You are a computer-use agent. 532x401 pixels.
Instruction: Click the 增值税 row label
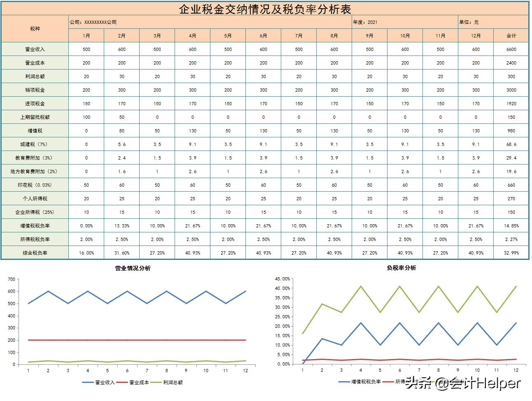click(35, 130)
